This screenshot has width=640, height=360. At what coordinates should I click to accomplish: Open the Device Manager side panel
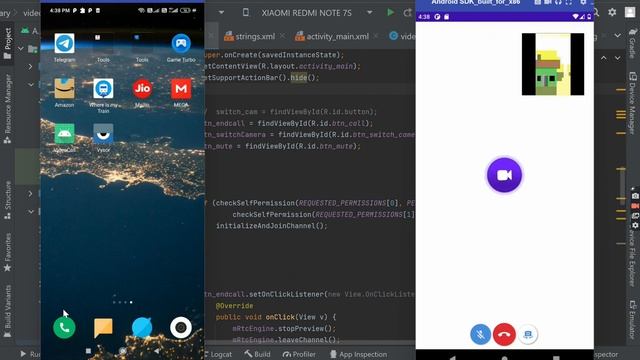(633, 103)
